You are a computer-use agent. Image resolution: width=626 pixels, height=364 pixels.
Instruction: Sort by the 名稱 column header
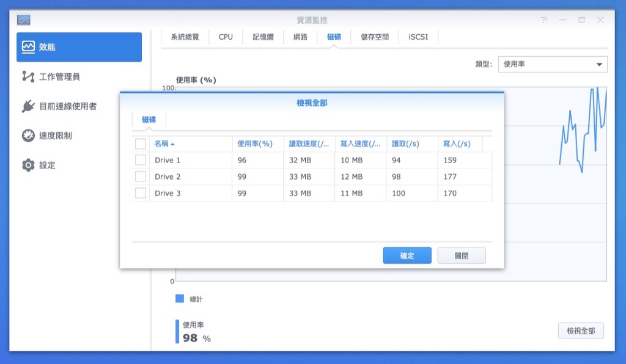[x=191, y=144]
